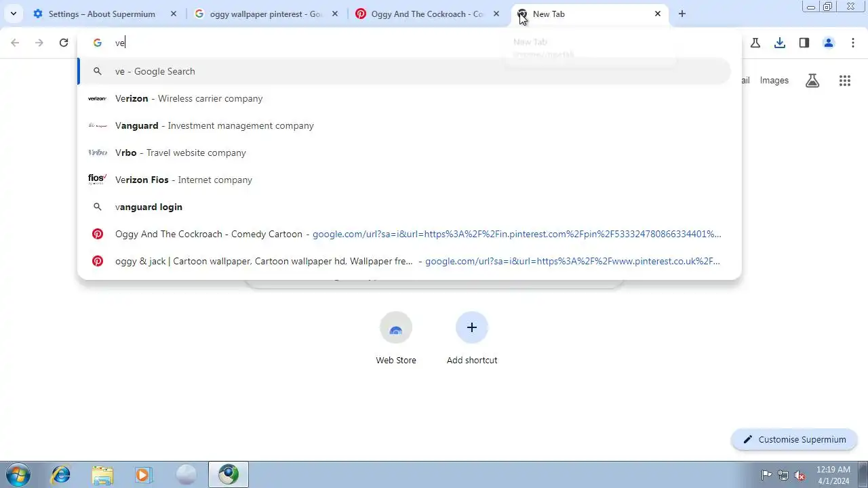Open Search Labs flask icon on page
The height and width of the screenshot is (488, 868).
point(812,81)
